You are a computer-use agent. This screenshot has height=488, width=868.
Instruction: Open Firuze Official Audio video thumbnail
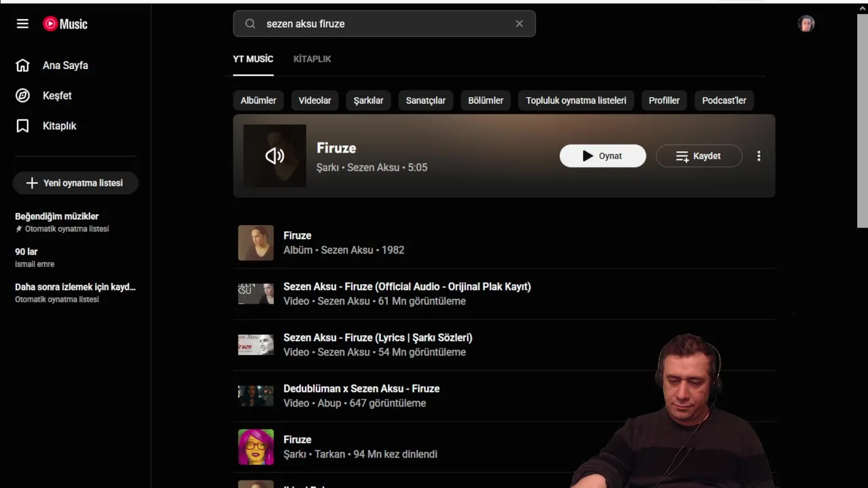pos(256,293)
